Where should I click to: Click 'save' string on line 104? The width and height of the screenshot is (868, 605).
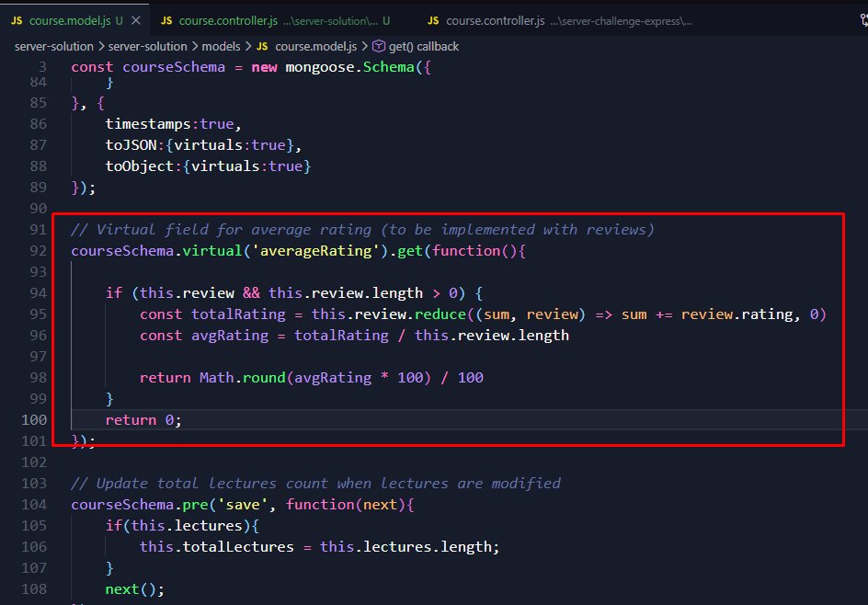click(243, 505)
